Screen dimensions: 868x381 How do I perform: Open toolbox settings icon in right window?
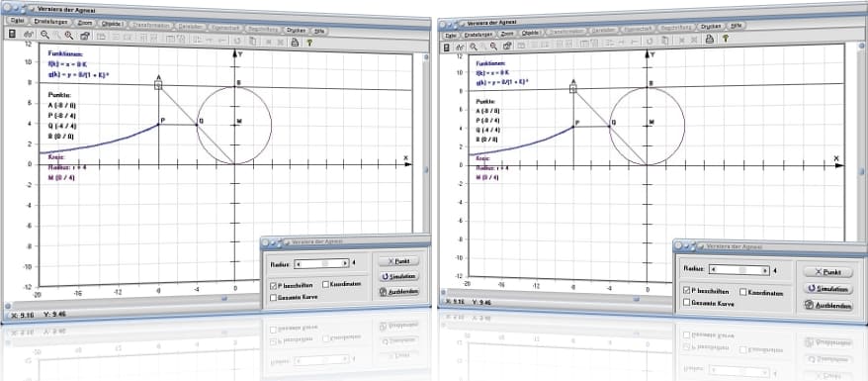click(507, 46)
